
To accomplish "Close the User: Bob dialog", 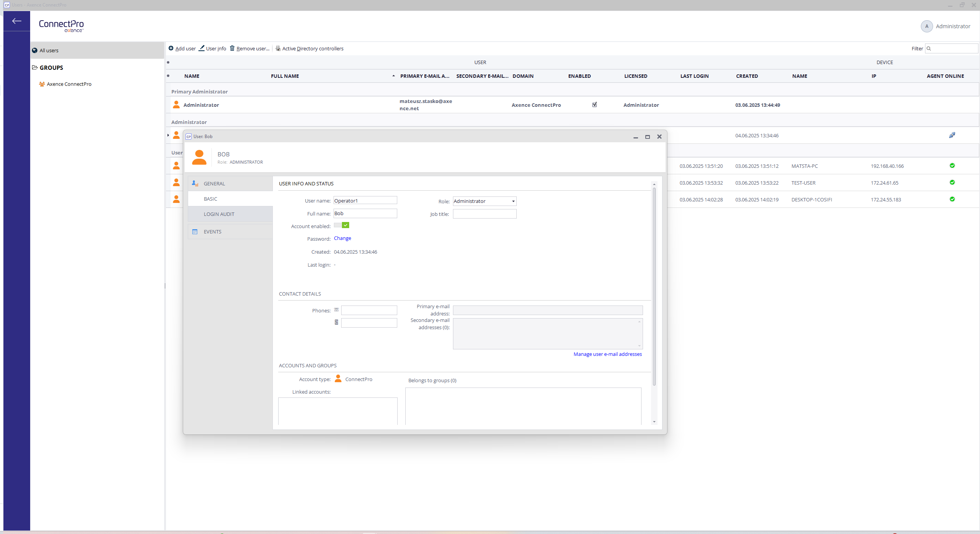I will pos(659,137).
